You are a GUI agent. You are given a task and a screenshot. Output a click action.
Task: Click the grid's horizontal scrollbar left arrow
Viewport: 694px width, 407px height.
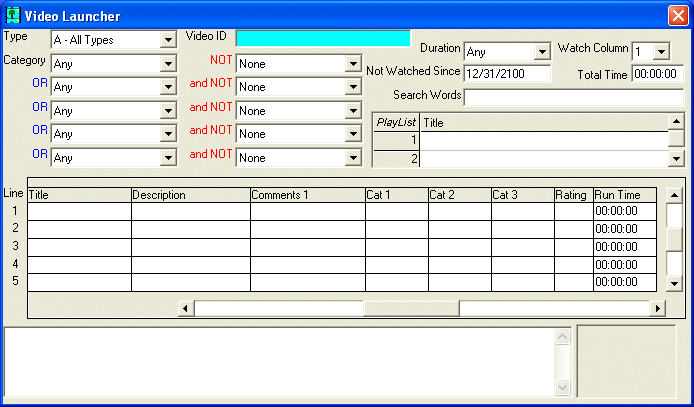185,308
